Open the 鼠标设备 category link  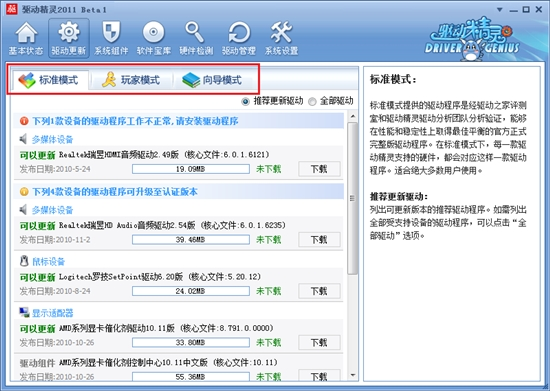pyautogui.click(x=49, y=262)
